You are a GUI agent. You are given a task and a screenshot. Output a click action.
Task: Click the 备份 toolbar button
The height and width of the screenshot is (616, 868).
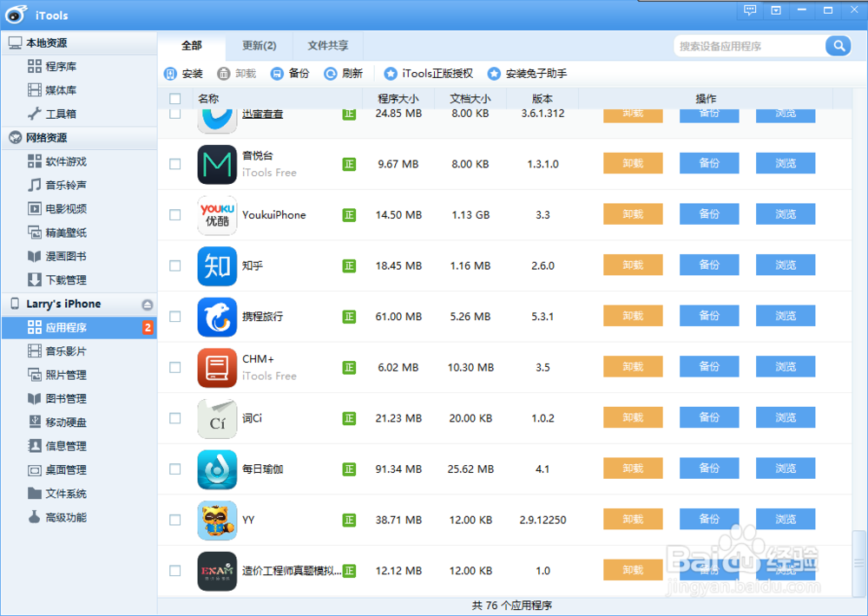pyautogui.click(x=290, y=74)
